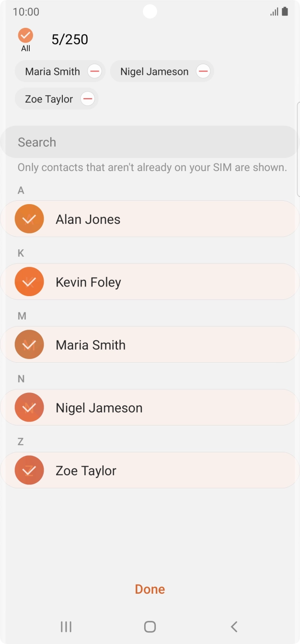Tap the battery status icon
Image resolution: width=300 pixels, height=644 pixels.
click(x=285, y=11)
